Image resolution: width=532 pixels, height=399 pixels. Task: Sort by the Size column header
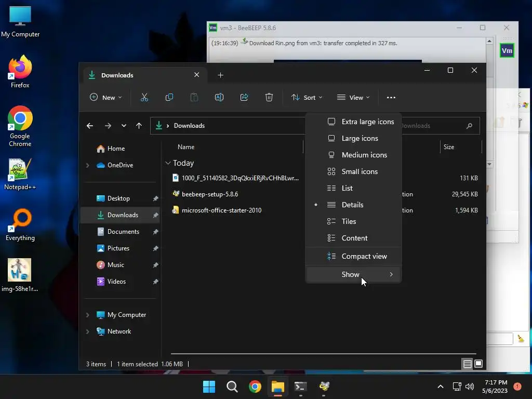coord(449,147)
